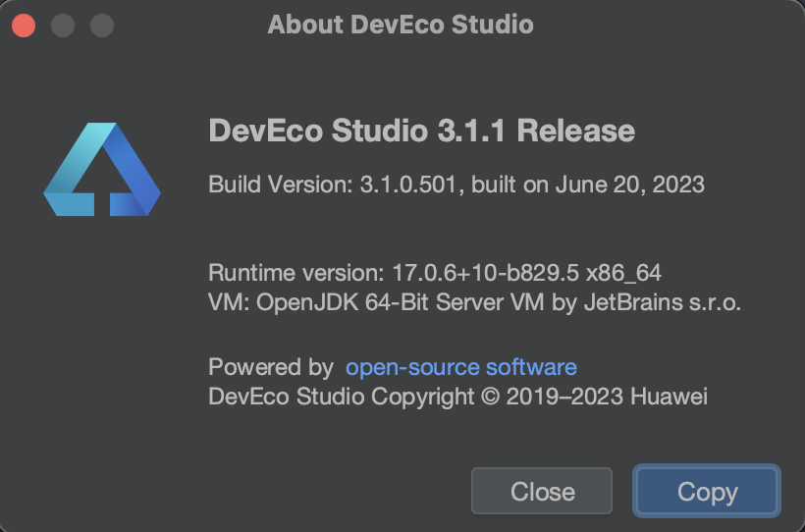
Task: Click the DevEco Studio logo icon
Action: 102,169
